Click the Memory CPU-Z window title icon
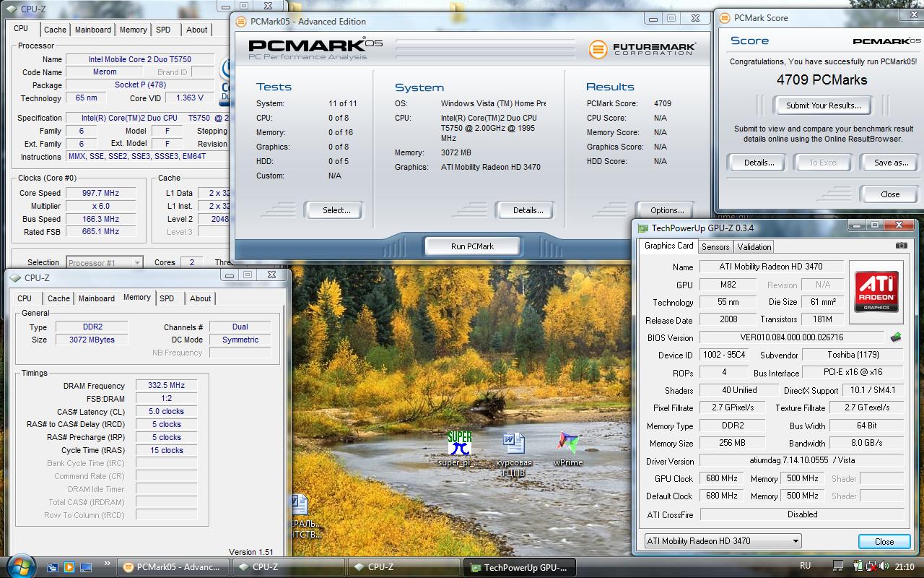Screen dimensions: 924x578 pos(14,278)
